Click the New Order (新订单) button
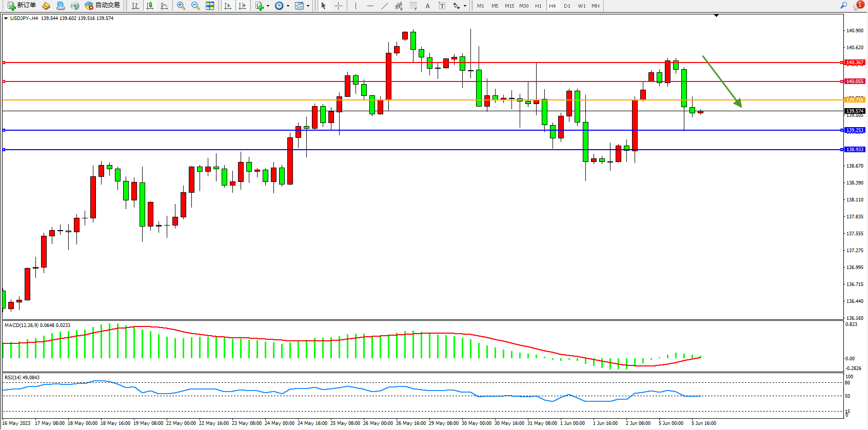This screenshot has height=430, width=868. [22, 6]
